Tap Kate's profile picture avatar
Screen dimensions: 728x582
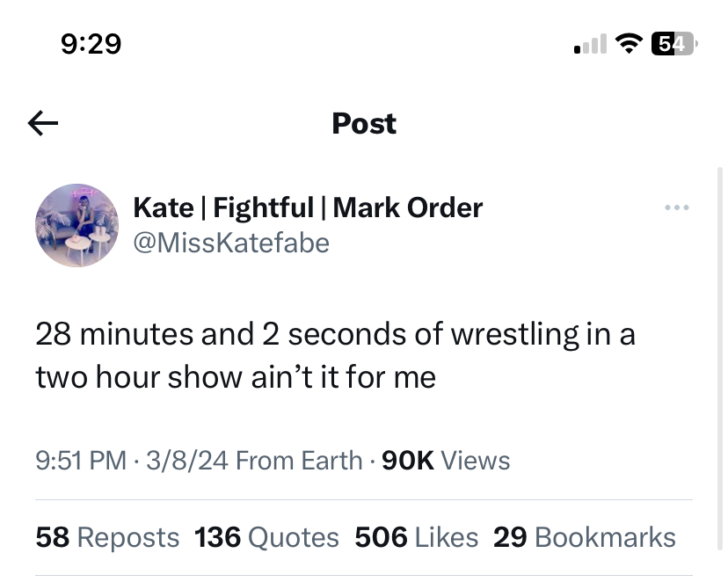[x=76, y=225]
